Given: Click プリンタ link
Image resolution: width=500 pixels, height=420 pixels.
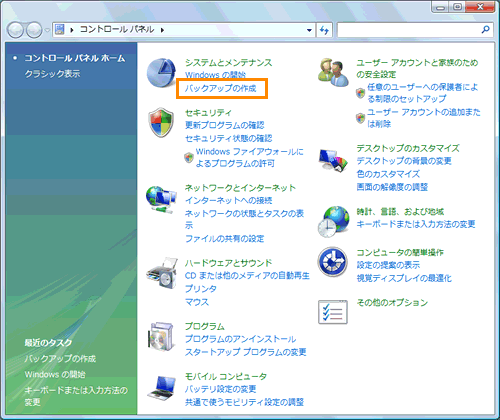Looking at the screenshot, I should click(x=201, y=288).
